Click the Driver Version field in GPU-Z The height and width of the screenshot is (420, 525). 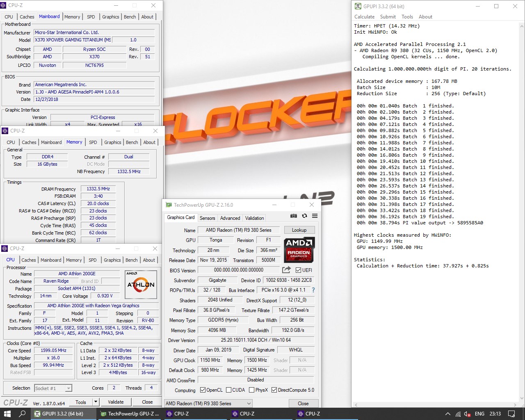256,340
